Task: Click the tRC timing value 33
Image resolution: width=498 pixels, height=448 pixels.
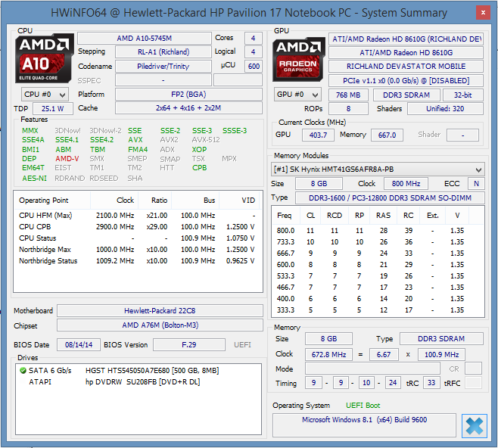Action: (431, 383)
